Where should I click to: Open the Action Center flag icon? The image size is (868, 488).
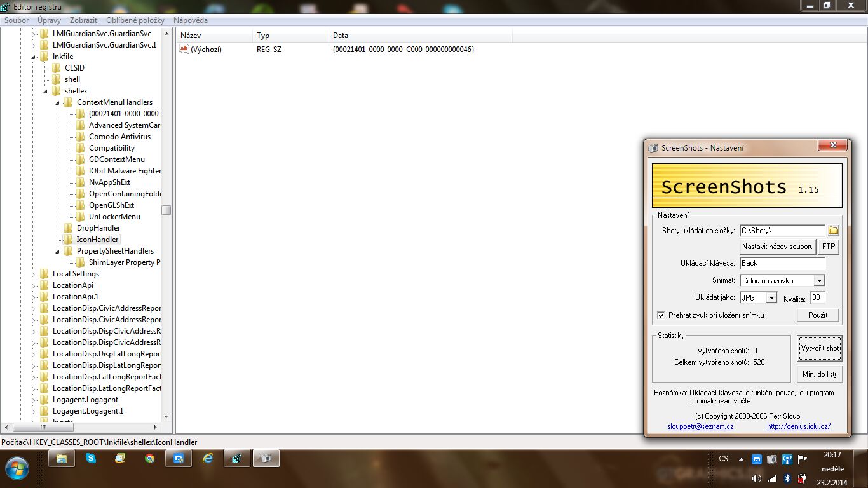pos(802,459)
